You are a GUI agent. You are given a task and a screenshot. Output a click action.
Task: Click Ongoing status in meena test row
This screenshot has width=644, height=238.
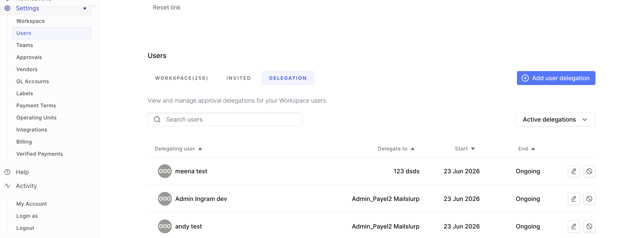(528, 171)
